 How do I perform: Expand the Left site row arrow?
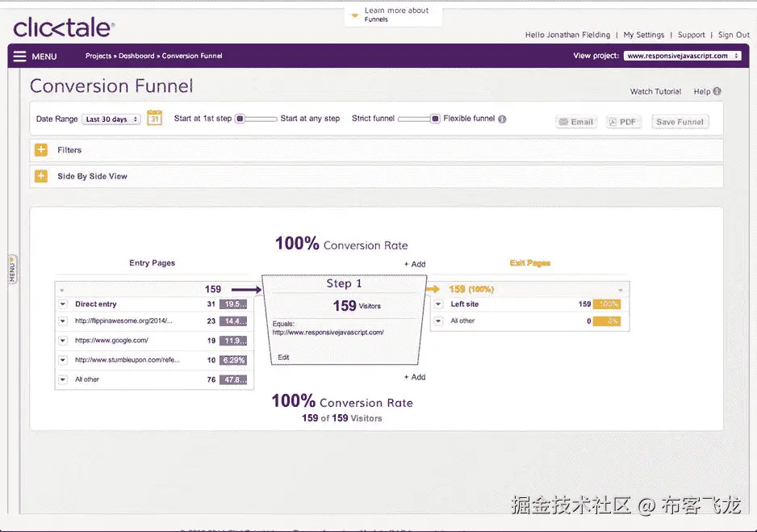438,304
